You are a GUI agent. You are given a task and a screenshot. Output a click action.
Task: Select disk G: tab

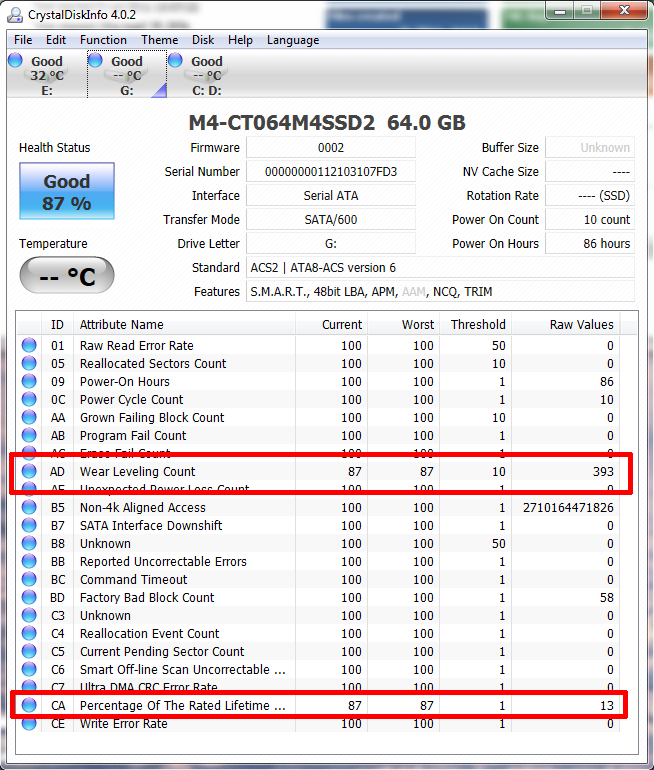(x=127, y=75)
